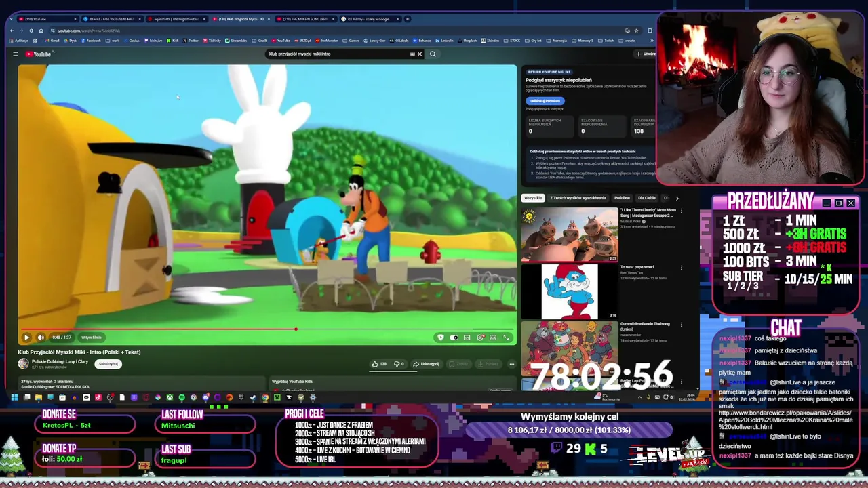The width and height of the screenshot is (868, 488).
Task: Open the Facebook bookmark
Action: click(91, 41)
